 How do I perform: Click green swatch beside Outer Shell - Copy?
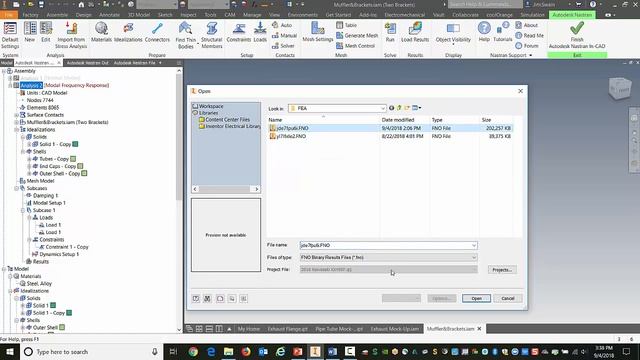click(84, 173)
